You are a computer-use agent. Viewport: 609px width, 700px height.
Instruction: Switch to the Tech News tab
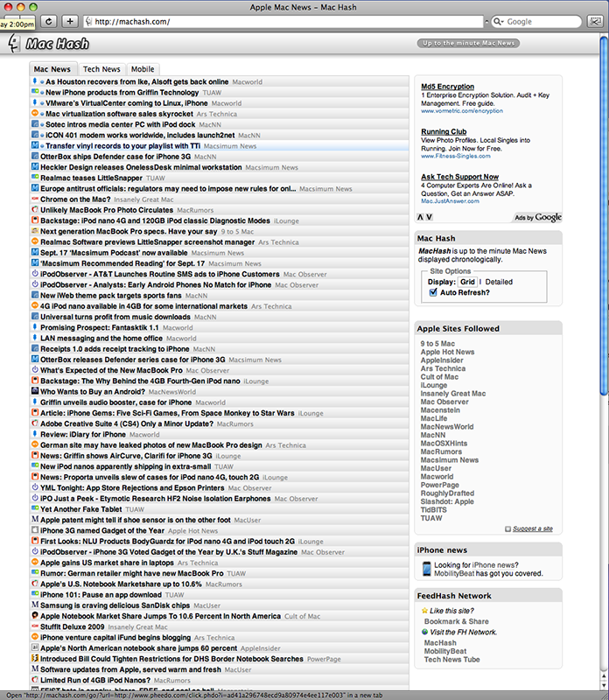(x=101, y=69)
